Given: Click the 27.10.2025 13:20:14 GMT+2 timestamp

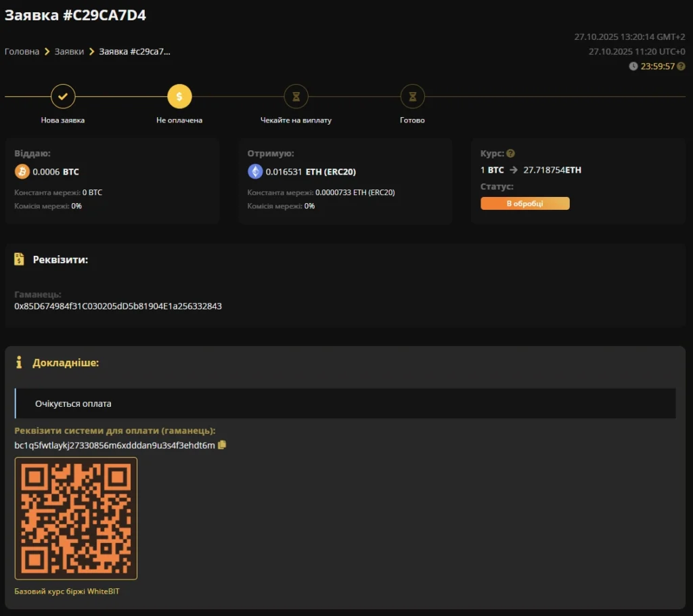Looking at the screenshot, I should click(629, 37).
